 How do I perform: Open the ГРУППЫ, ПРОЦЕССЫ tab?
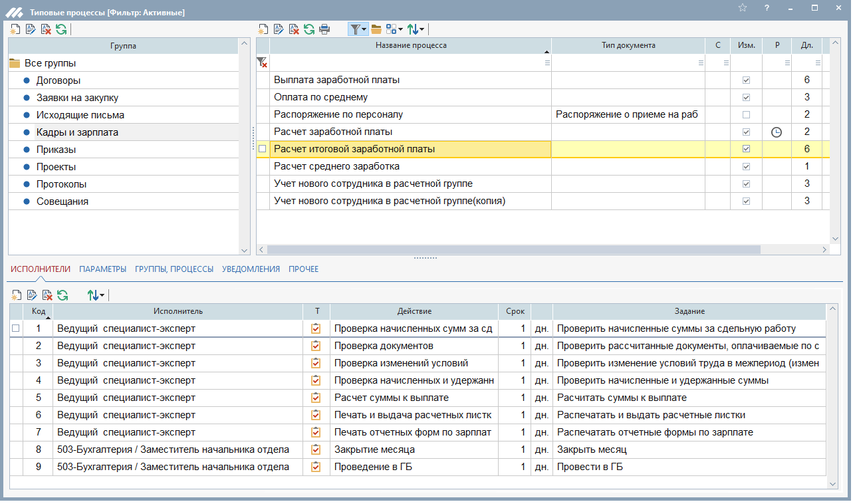174,269
